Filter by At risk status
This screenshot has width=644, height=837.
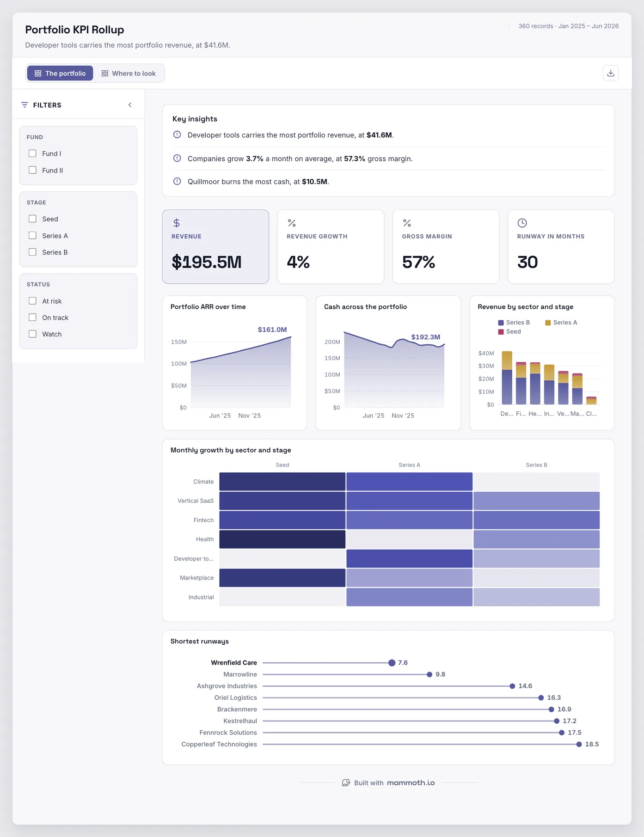32,301
